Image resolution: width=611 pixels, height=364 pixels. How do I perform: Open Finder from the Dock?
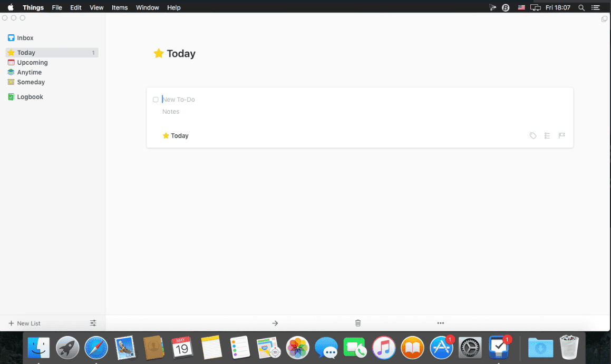click(38, 348)
